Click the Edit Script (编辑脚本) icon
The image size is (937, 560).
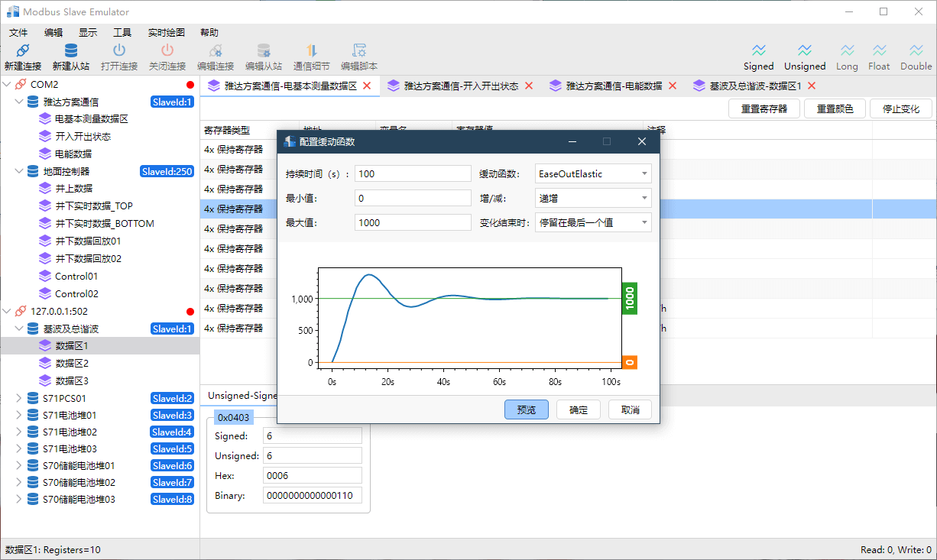[x=358, y=51]
